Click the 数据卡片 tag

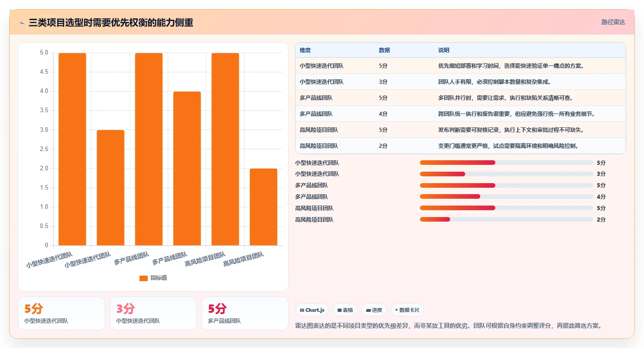(x=407, y=310)
